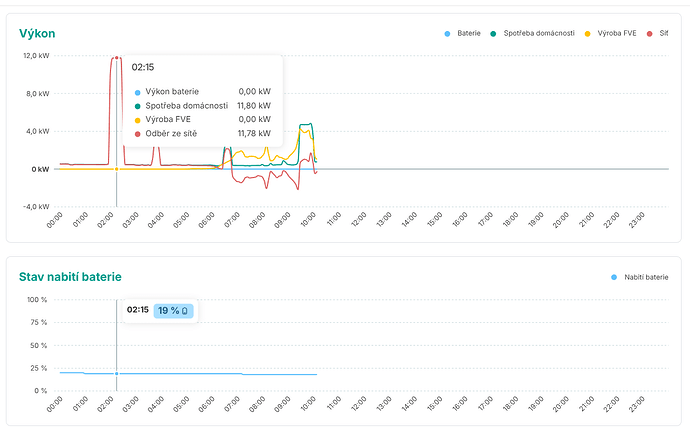Click the red Odběr ze sítě tooltip dot
Screen dimensions: 690x439
(x=137, y=134)
